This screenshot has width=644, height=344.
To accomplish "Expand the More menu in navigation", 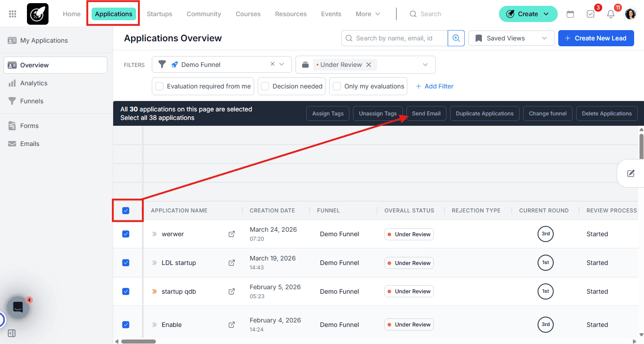I will [x=368, y=14].
